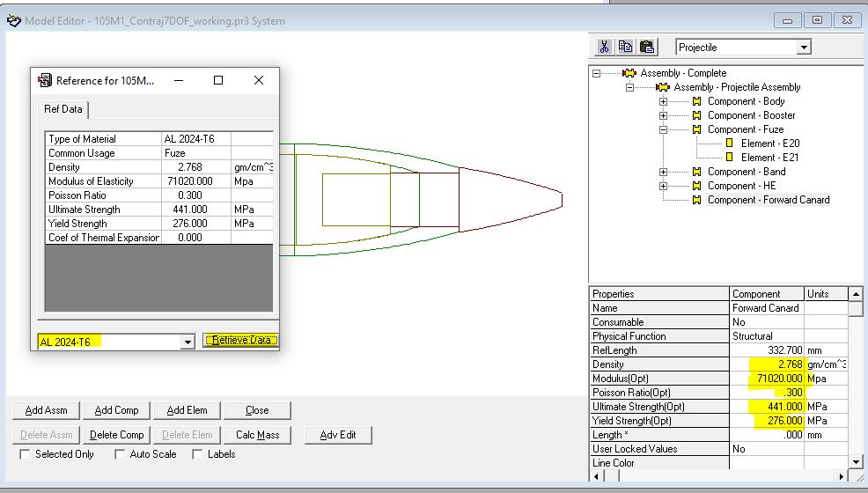Screen dimensions: 868x493
Task: Select the Assembly - Complete tree icon
Action: (x=629, y=73)
